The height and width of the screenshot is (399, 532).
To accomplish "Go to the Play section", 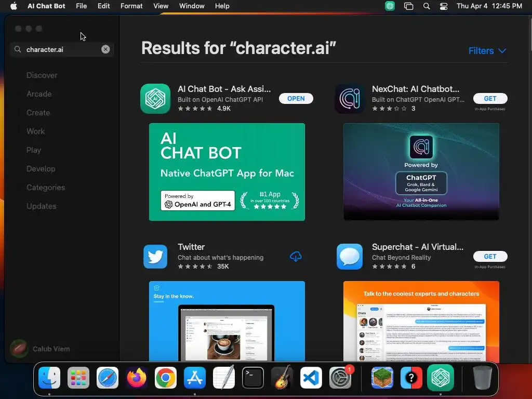I will point(34,150).
